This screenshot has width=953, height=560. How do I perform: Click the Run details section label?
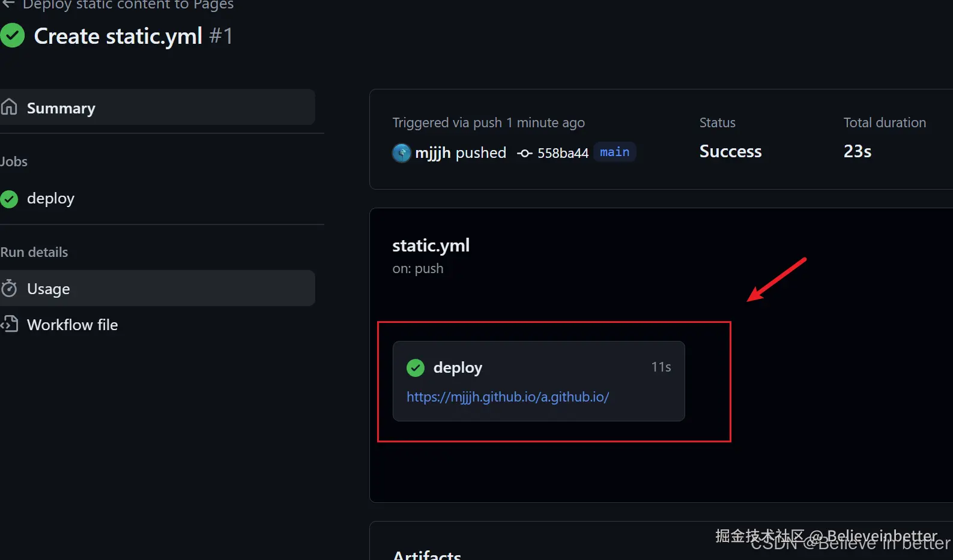34,252
